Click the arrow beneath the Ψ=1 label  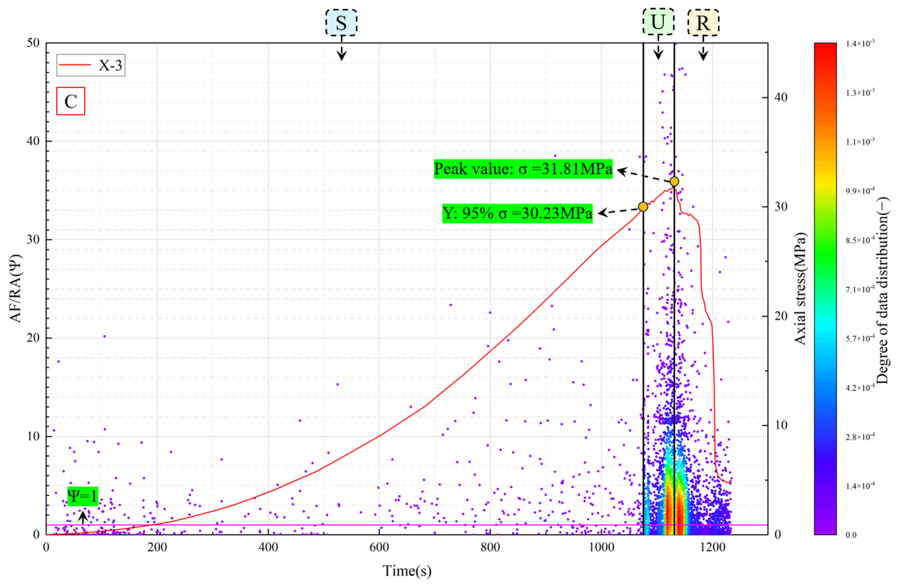tap(83, 517)
